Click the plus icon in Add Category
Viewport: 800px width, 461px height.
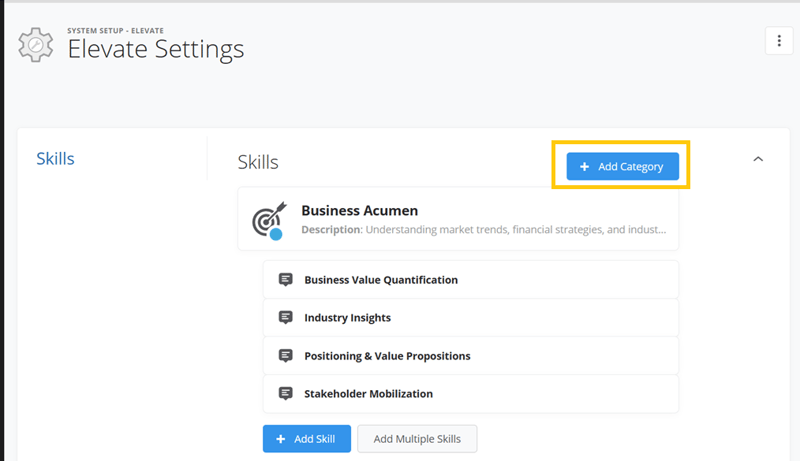[x=585, y=167]
